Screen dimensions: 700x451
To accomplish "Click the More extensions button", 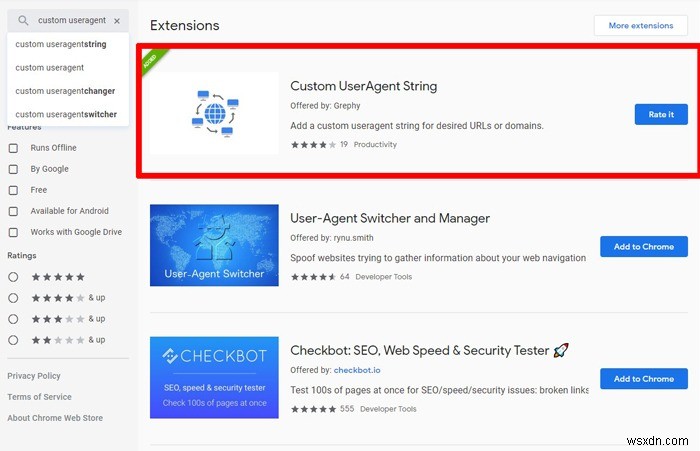I will click(x=640, y=25).
